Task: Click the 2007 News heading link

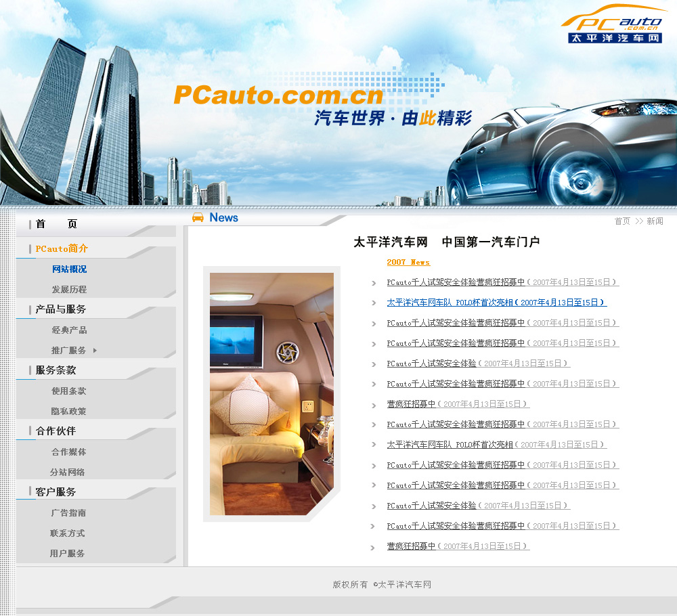Action: [x=408, y=263]
